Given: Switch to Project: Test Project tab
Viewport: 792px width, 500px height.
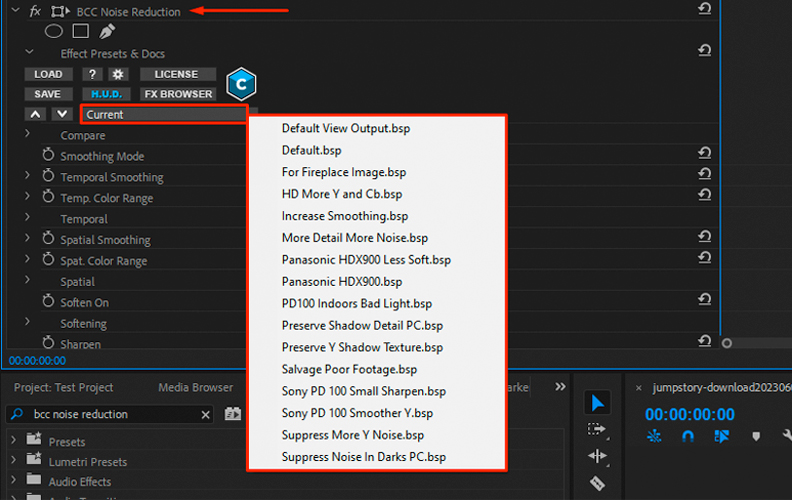Looking at the screenshot, I should coord(64,387).
